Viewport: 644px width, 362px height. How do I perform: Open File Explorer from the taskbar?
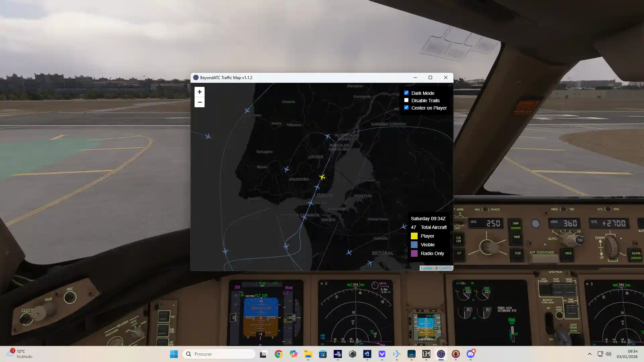pyautogui.click(x=308, y=354)
